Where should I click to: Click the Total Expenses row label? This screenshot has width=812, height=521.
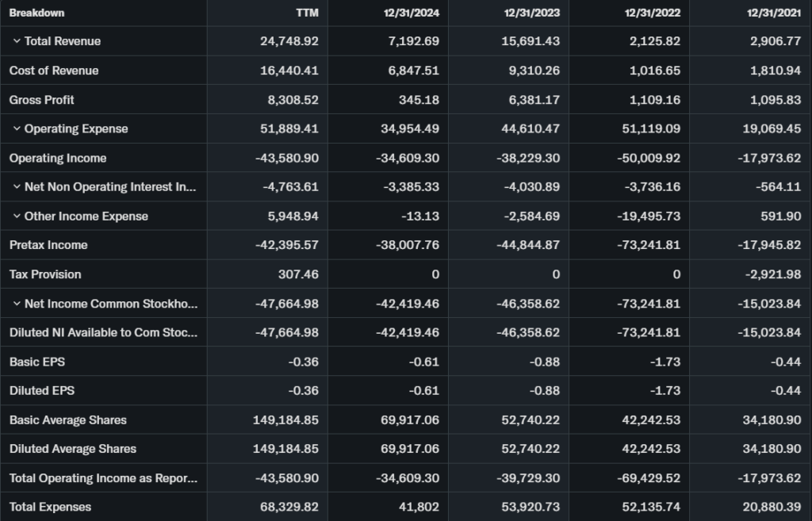[x=50, y=507]
